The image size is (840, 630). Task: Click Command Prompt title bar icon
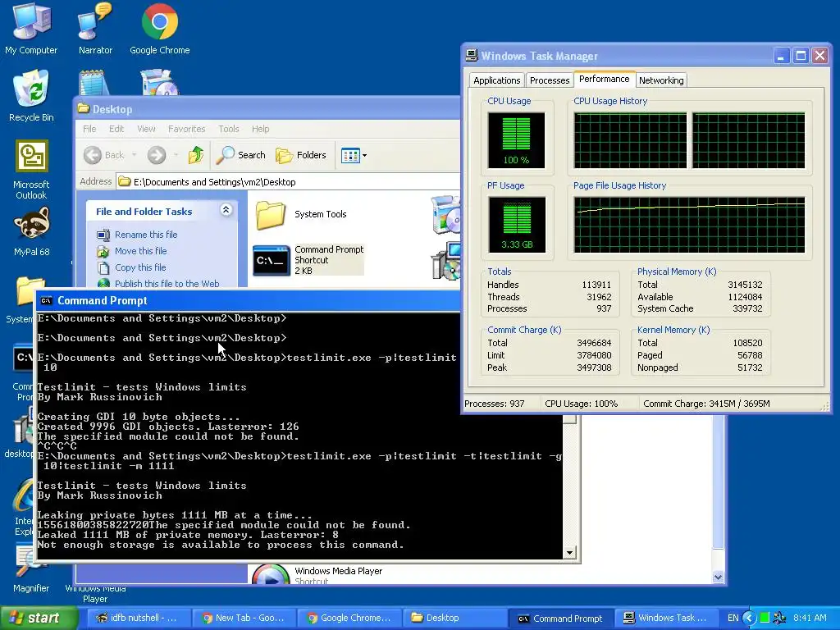(x=46, y=300)
